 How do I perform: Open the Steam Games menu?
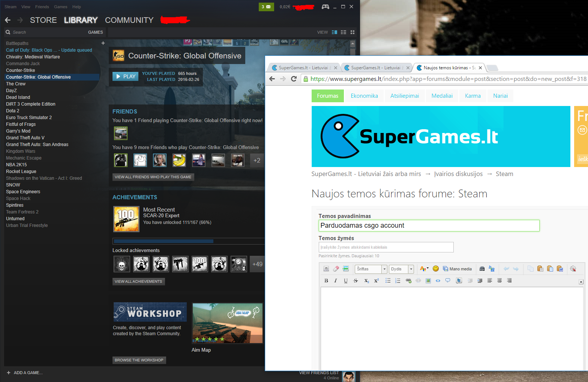coord(61,7)
